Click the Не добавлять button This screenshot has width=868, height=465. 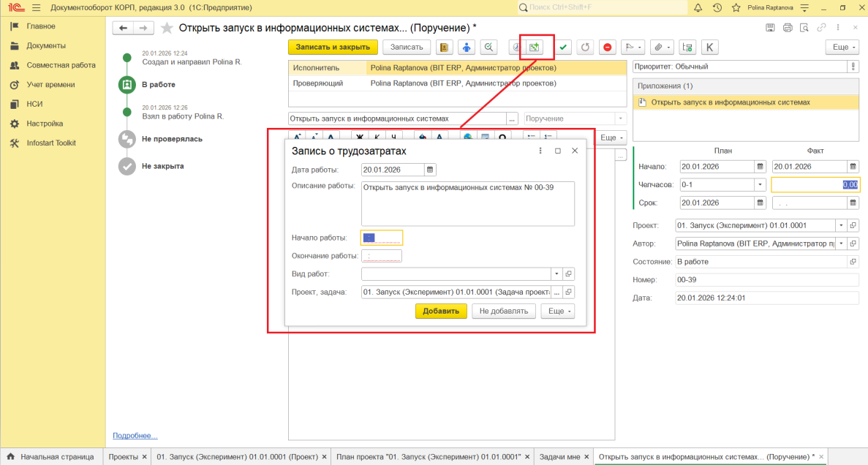[x=503, y=311]
